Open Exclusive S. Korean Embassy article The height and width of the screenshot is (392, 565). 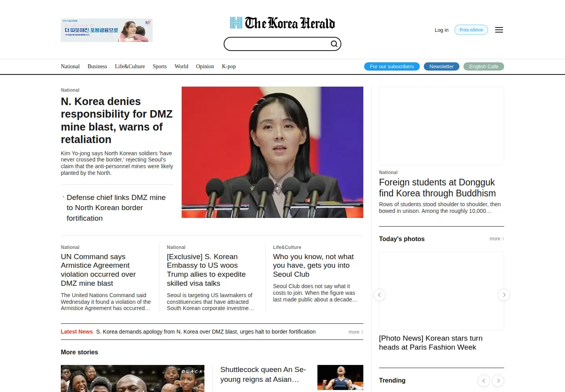(x=206, y=270)
